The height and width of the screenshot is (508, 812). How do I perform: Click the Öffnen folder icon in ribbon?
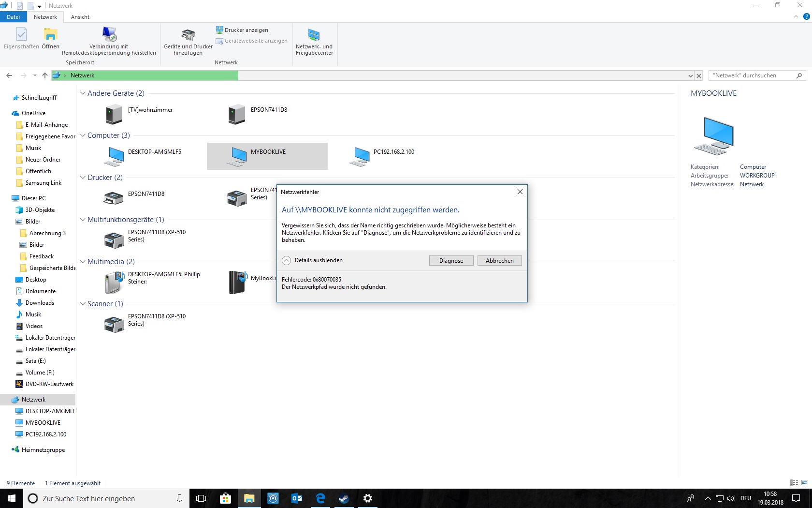[x=50, y=38]
